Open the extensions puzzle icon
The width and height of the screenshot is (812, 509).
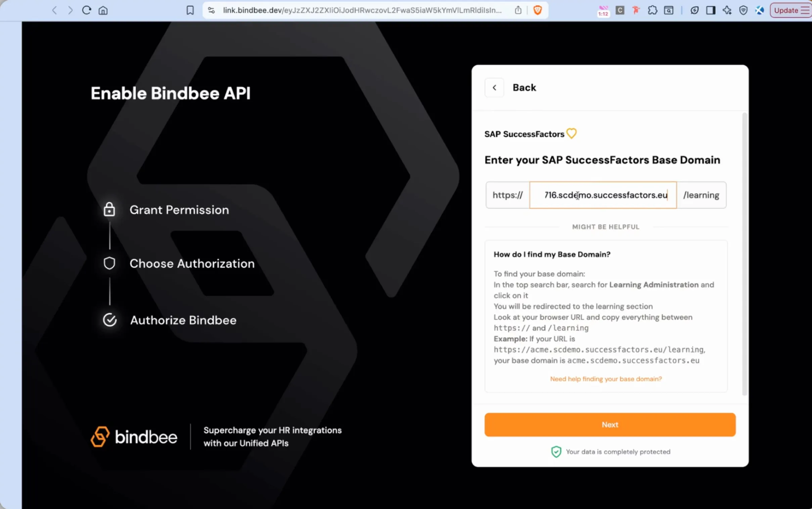click(652, 10)
